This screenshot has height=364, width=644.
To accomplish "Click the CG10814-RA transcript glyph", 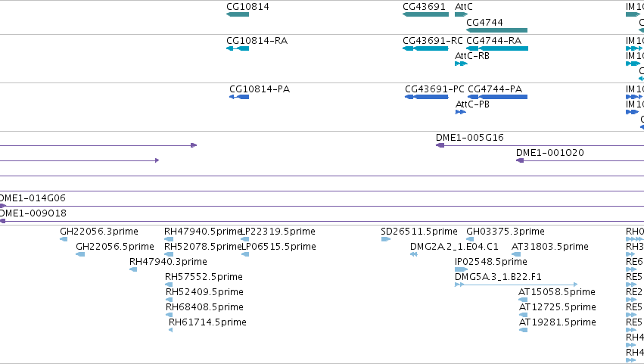I will [x=238, y=48].
